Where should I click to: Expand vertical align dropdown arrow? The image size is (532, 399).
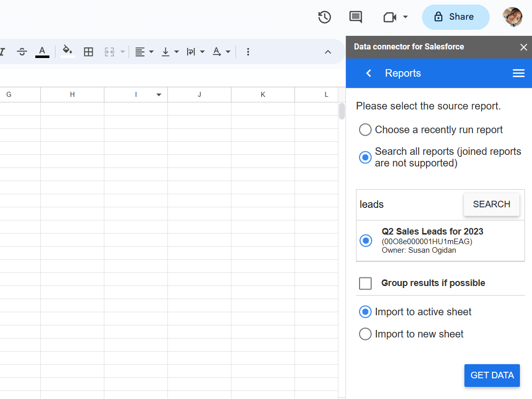click(x=176, y=52)
